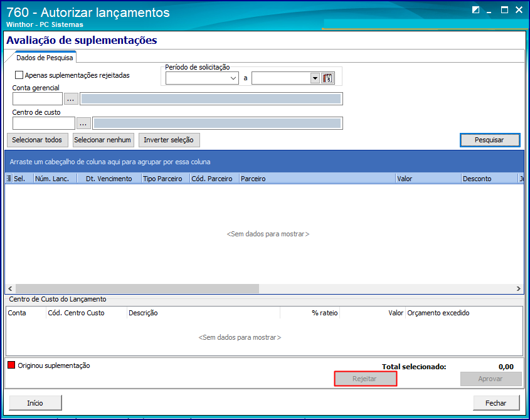Click the scroll right arrow

pyautogui.click(x=519, y=288)
